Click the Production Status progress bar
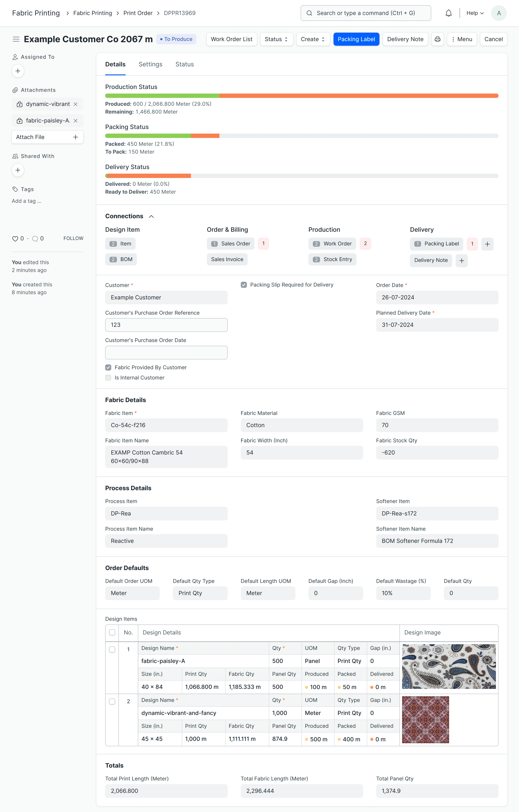Image resolution: width=519 pixels, height=812 pixels. pyautogui.click(x=301, y=96)
